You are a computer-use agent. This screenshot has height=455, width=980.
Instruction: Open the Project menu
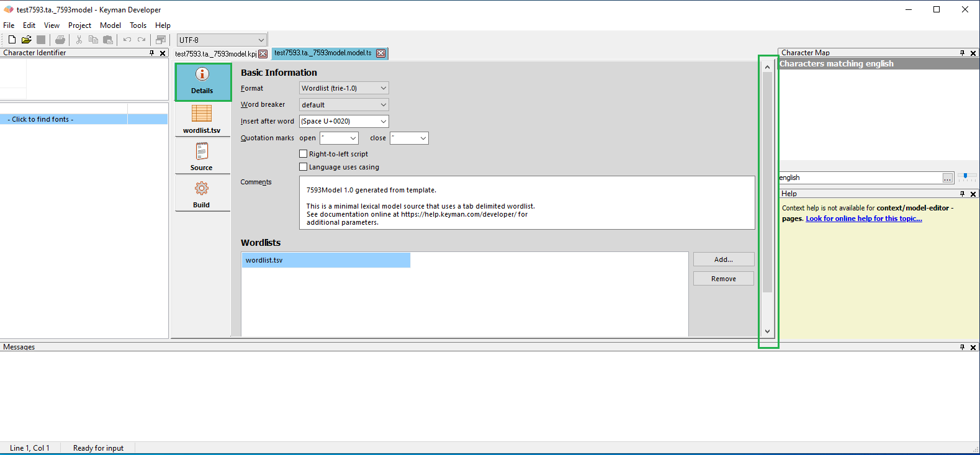(x=79, y=25)
